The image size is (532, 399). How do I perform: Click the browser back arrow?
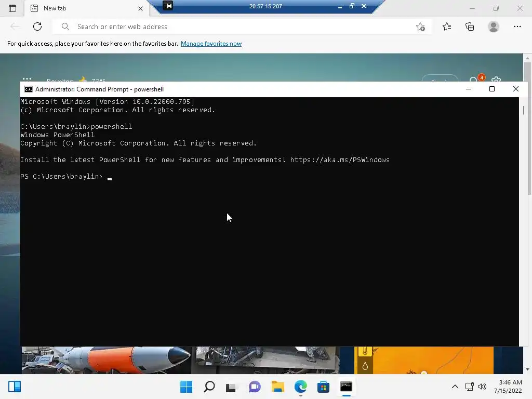click(x=15, y=26)
